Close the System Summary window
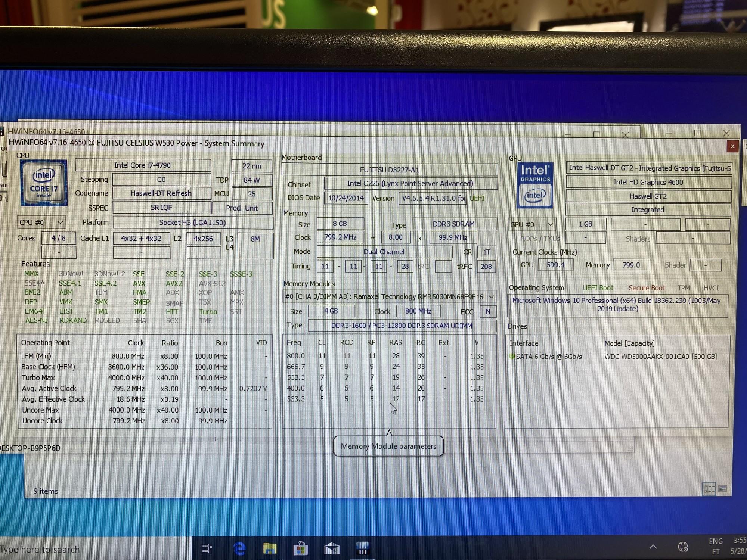 tap(732, 146)
